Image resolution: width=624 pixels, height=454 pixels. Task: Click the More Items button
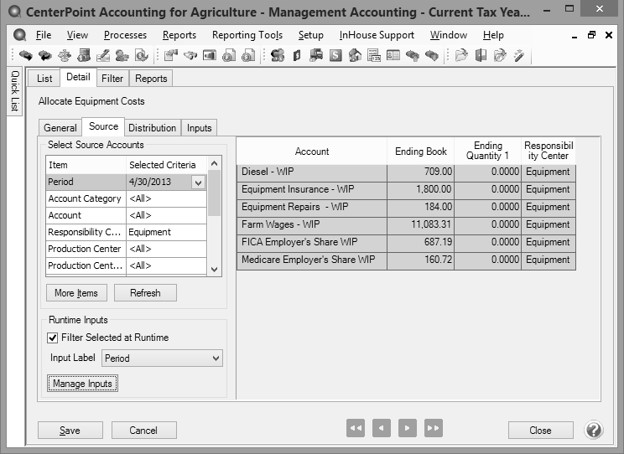(x=76, y=293)
